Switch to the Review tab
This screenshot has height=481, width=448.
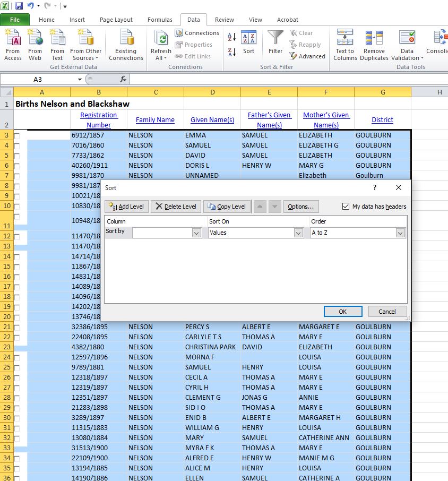point(224,20)
